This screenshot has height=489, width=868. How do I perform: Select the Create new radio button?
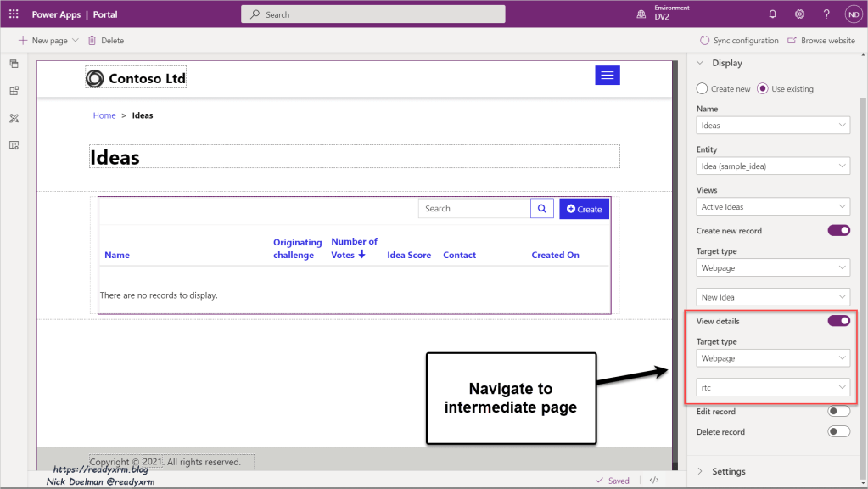point(702,89)
